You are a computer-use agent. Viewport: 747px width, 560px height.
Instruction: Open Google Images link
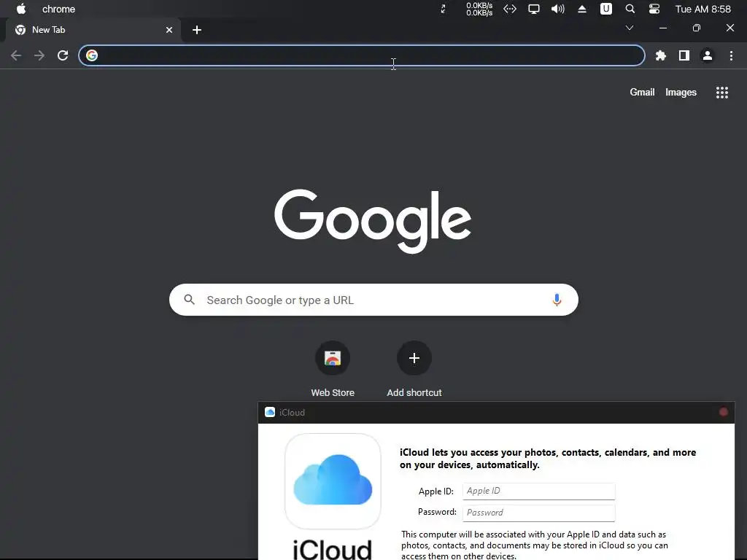click(681, 93)
